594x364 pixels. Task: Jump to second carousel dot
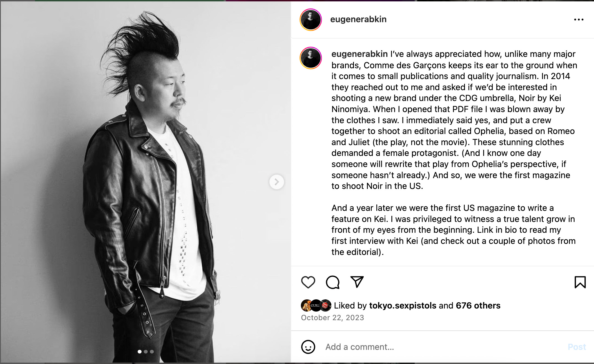pos(146,352)
